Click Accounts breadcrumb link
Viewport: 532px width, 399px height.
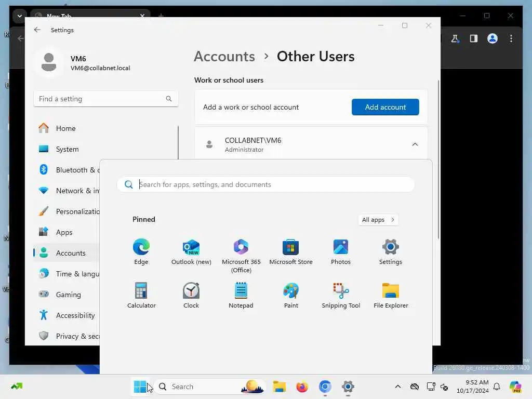pyautogui.click(x=224, y=56)
